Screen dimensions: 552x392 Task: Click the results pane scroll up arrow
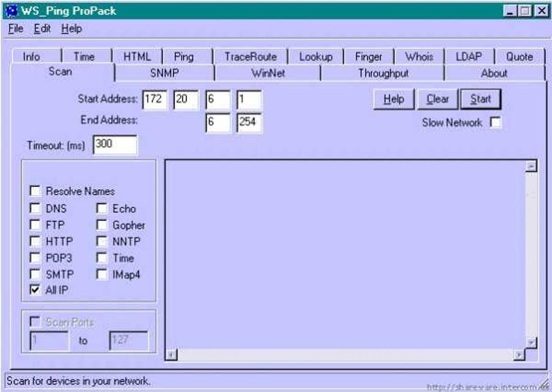pyautogui.click(x=531, y=166)
